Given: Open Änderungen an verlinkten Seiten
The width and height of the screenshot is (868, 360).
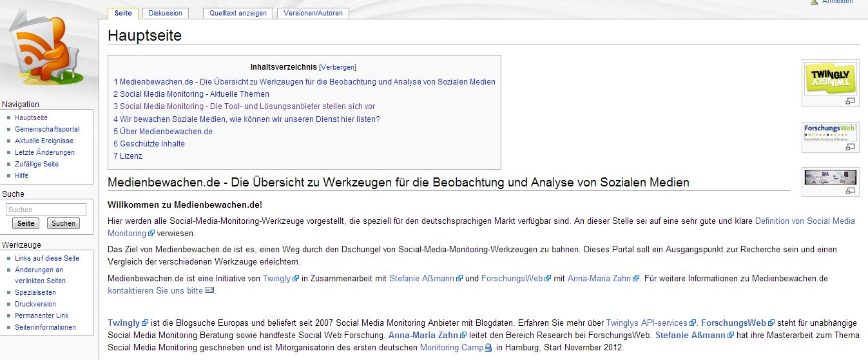Looking at the screenshot, I should tap(40, 275).
